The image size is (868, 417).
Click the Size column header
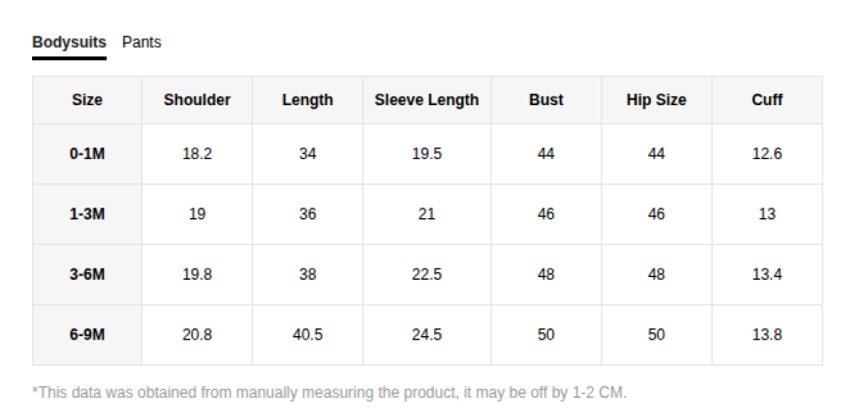(x=87, y=100)
